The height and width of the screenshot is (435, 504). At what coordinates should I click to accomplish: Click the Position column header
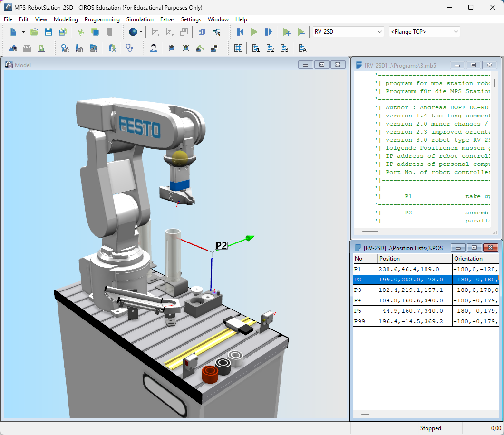click(415, 259)
